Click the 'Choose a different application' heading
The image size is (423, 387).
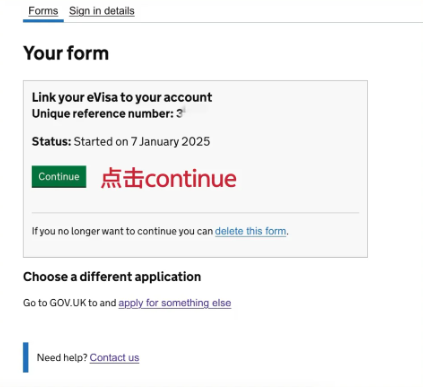click(112, 277)
